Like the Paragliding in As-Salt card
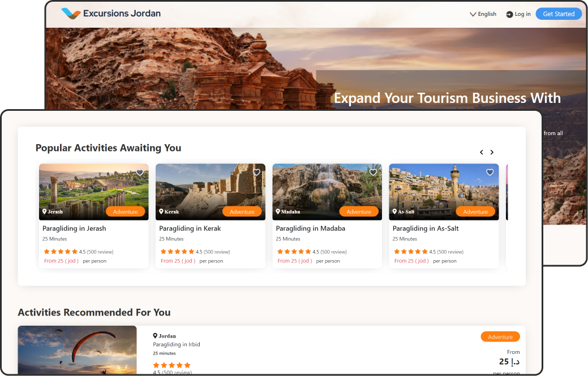The image size is (588, 376). point(490,172)
